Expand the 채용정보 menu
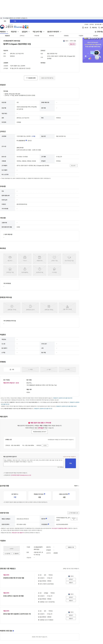Image resolution: width=103 pixels, height=644 pixels. pos(4,32)
